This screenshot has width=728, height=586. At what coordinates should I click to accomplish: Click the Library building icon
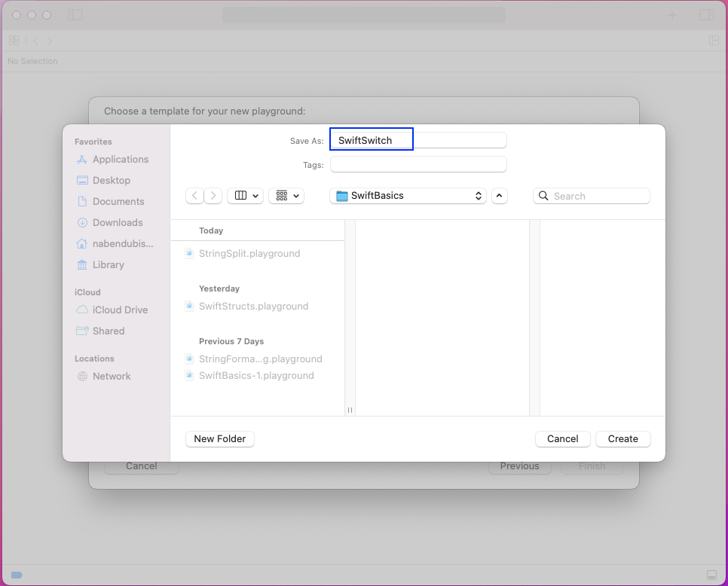pos(82,265)
